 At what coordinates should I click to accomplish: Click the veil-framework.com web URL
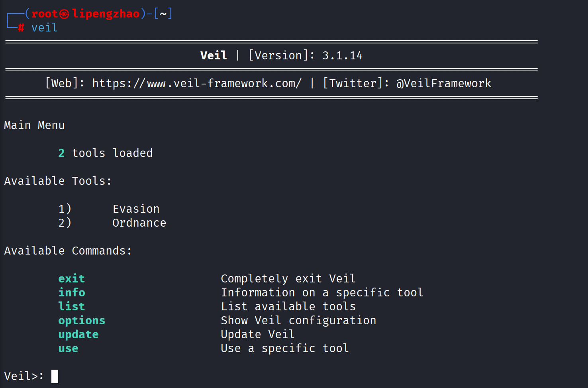click(x=197, y=83)
